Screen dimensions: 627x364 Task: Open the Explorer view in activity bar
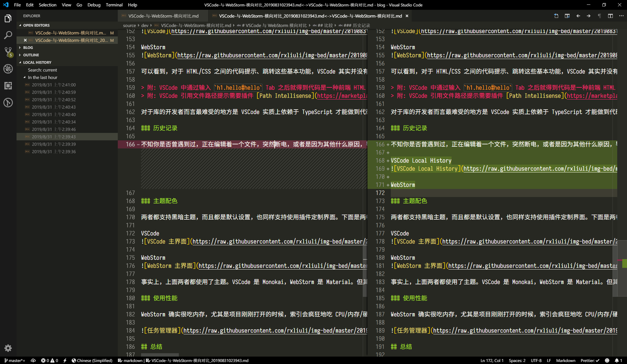point(8,19)
